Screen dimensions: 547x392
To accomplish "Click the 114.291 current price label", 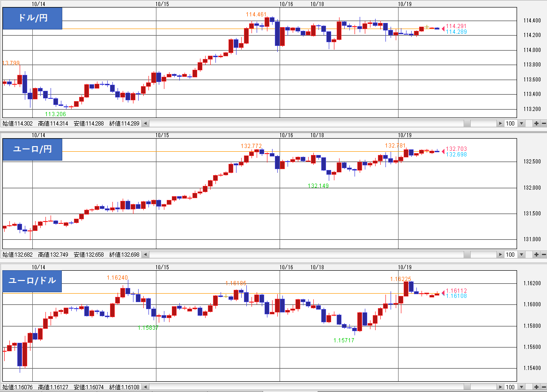I will point(456,26).
